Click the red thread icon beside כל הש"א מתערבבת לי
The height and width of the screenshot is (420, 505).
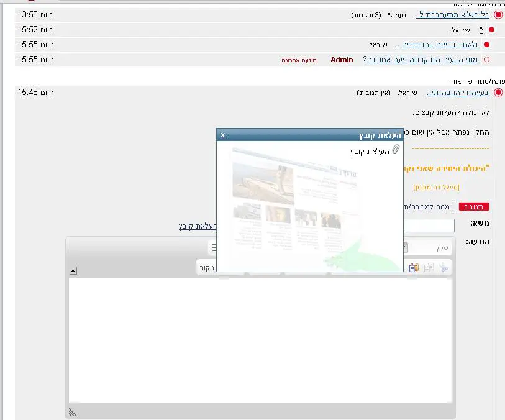pos(498,15)
